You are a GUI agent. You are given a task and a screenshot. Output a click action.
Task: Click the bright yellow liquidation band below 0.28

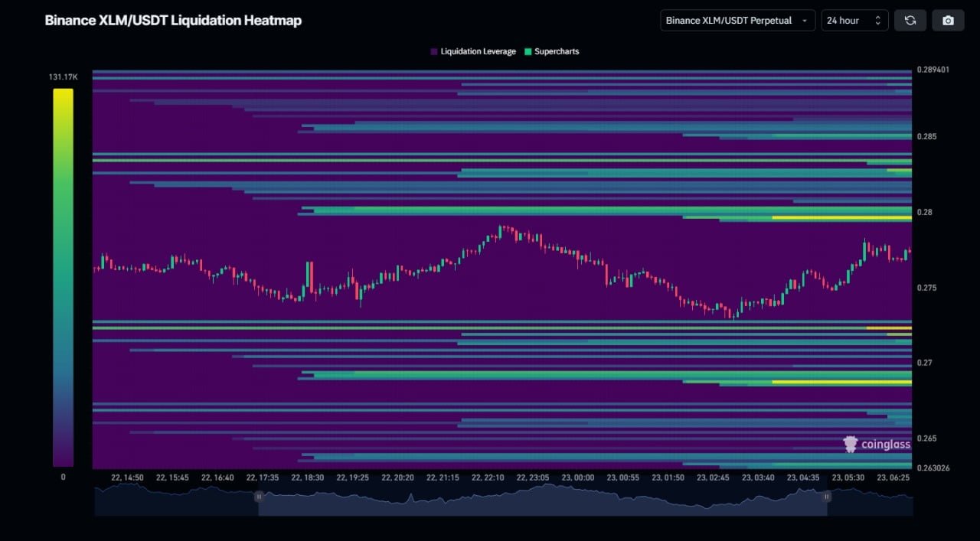point(841,218)
